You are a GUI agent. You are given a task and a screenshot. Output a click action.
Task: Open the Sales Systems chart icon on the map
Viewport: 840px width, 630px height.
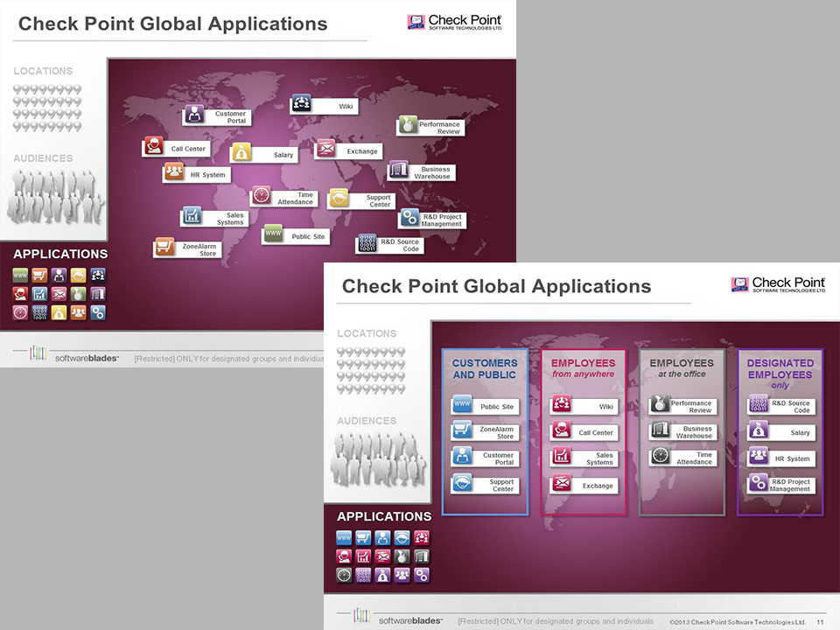pyautogui.click(x=192, y=215)
